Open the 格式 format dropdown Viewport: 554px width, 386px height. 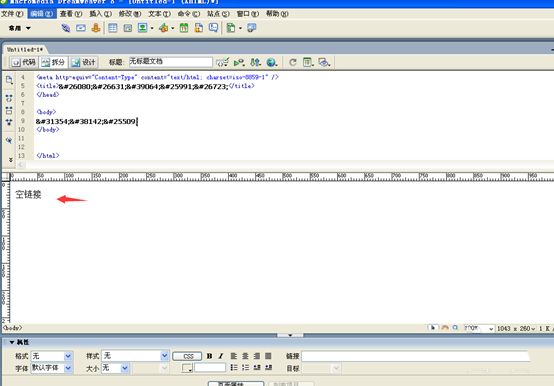click(x=68, y=356)
